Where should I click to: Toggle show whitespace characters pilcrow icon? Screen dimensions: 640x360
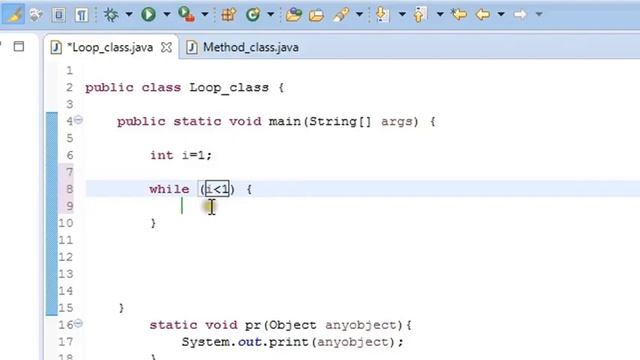82,15
